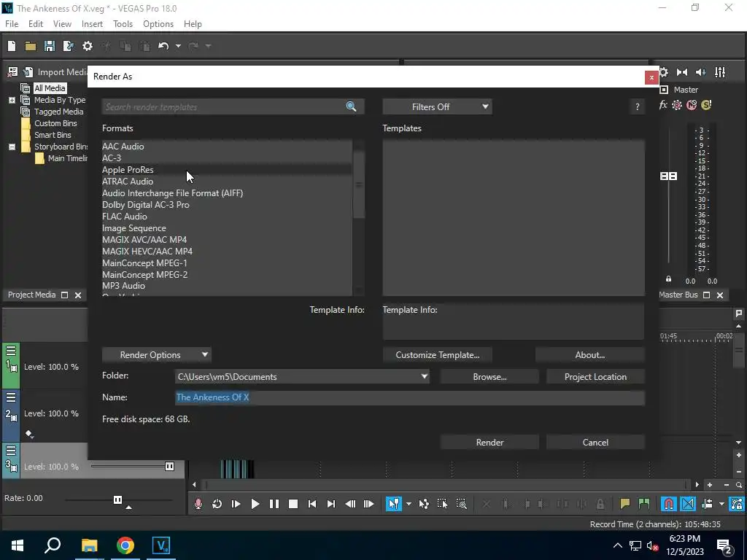Create a new project from the toolbar
Screen dimensions: 747x560
[x=12, y=46]
